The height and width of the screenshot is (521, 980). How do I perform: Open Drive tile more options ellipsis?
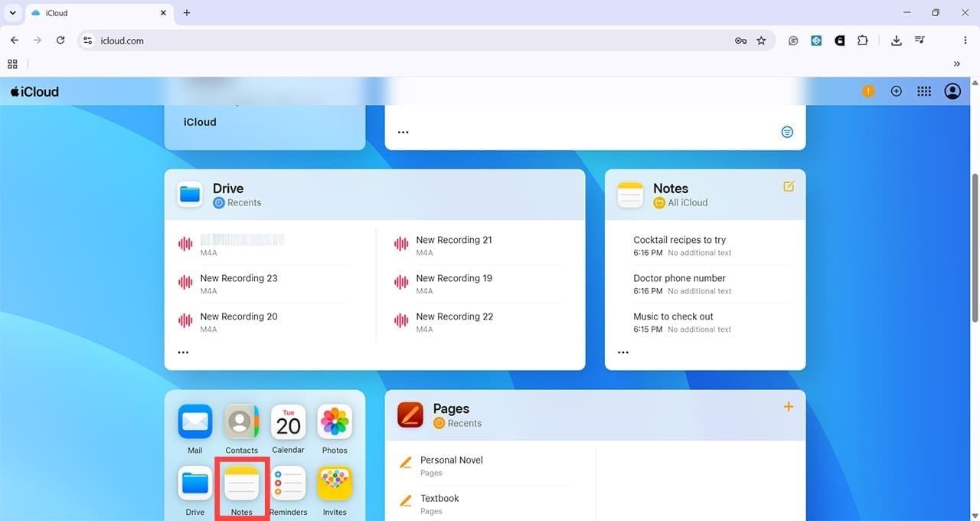pyautogui.click(x=183, y=352)
